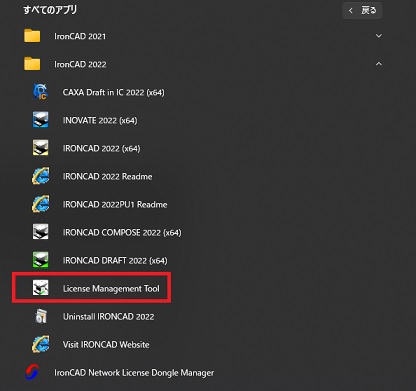Click the Visit IRONCAD Website browser icon

[x=40, y=344]
